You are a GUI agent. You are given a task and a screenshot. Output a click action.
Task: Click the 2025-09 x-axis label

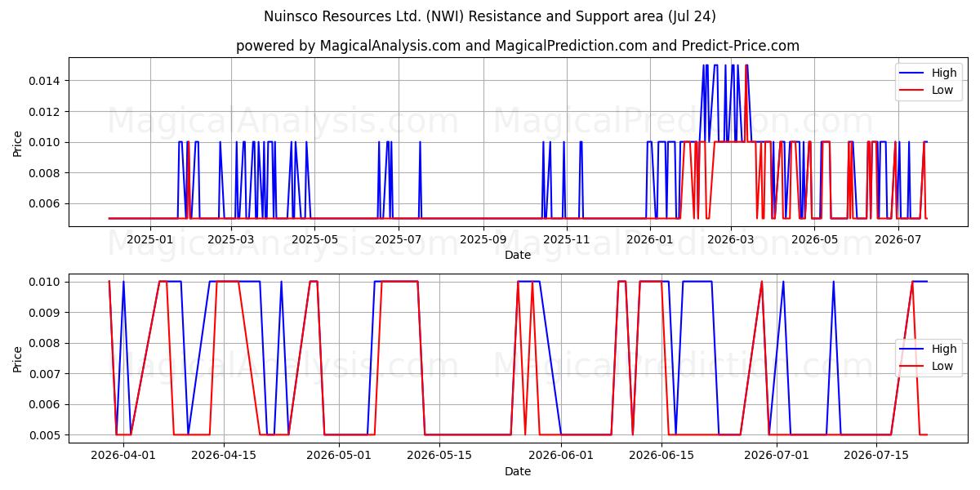(483, 240)
